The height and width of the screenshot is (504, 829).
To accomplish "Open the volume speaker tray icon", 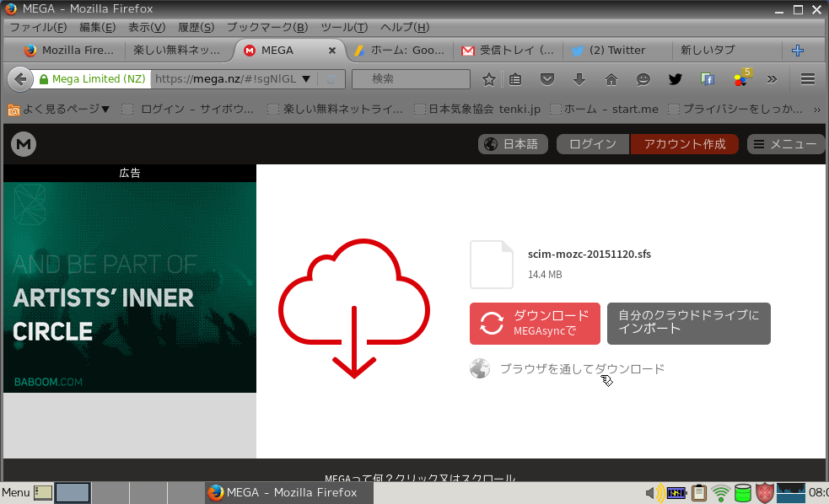I will [x=654, y=493].
